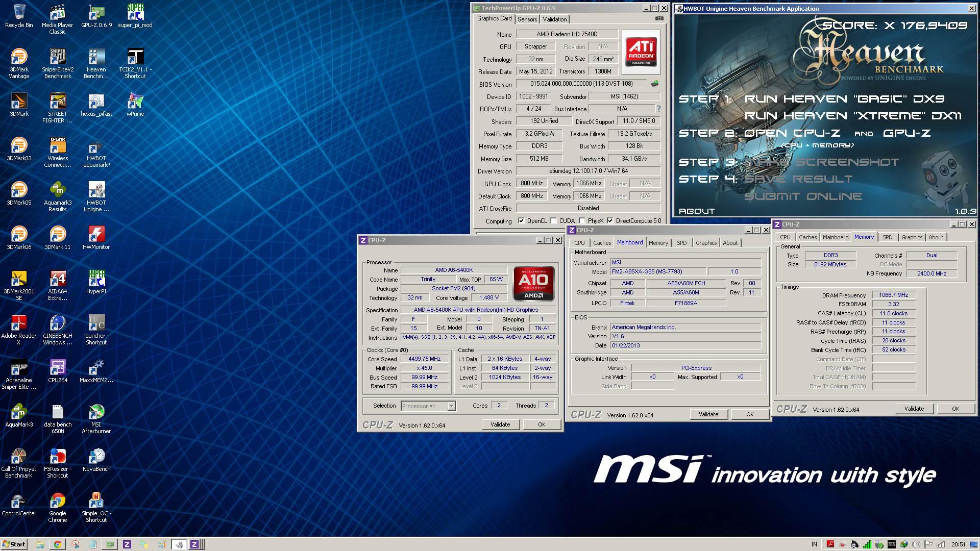
Task: Launch AIDA64 Extreme desktop icon
Action: pos(57,285)
